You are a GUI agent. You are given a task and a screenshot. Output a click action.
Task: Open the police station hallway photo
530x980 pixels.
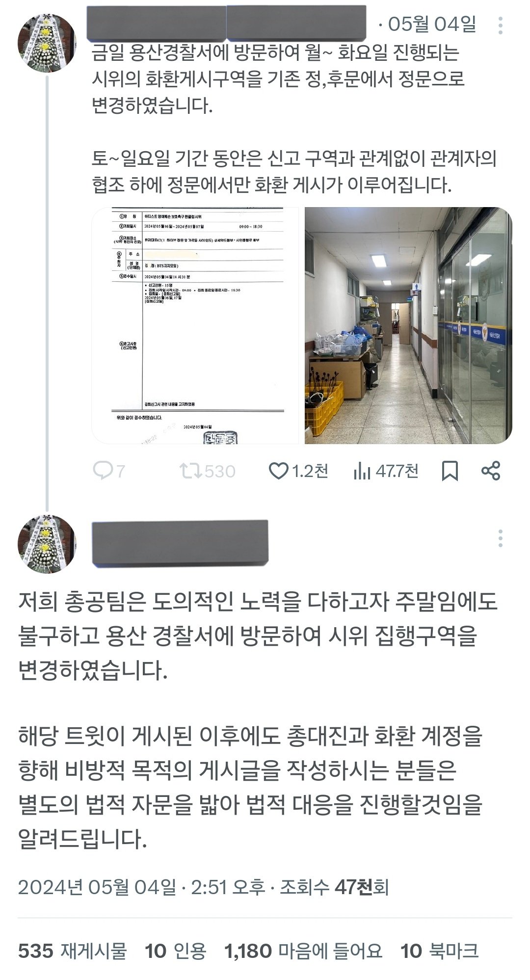tap(408, 325)
